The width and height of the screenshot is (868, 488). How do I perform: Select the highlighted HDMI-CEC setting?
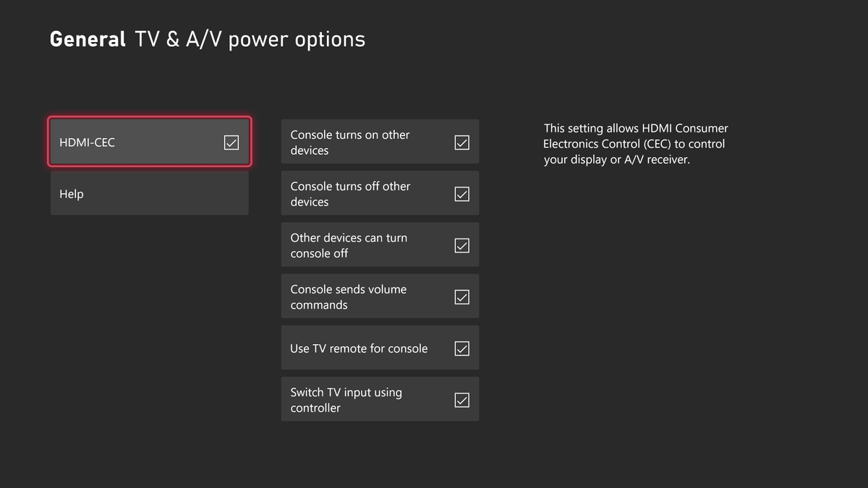coord(149,142)
